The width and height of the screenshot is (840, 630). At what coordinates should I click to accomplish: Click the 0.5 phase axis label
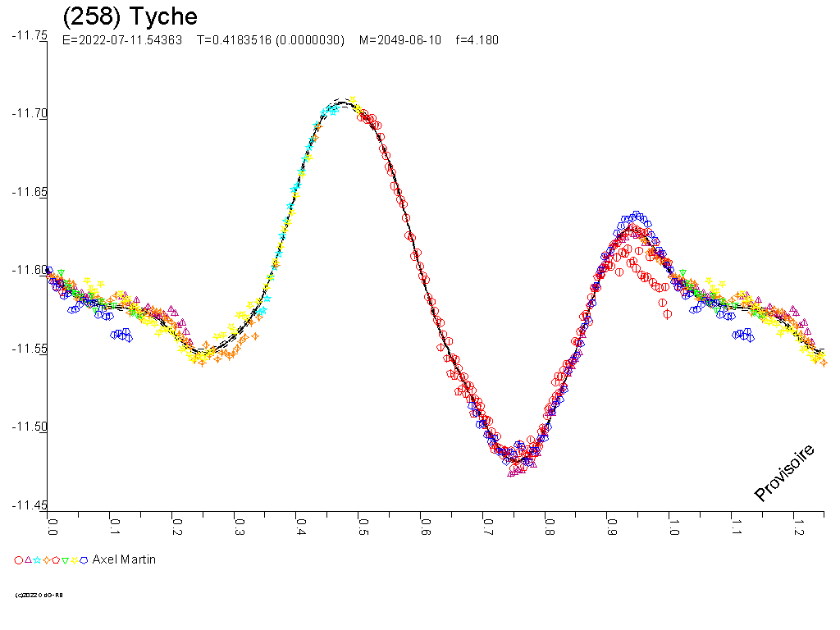[362, 526]
